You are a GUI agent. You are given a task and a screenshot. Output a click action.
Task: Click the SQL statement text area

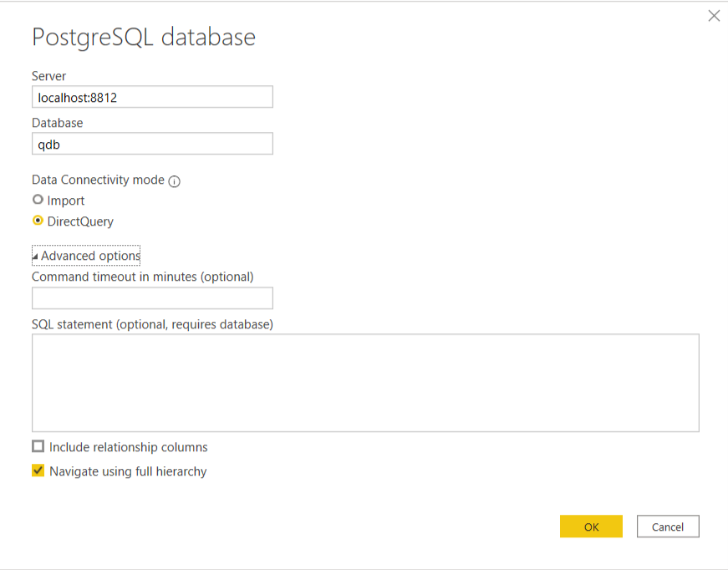click(365, 381)
